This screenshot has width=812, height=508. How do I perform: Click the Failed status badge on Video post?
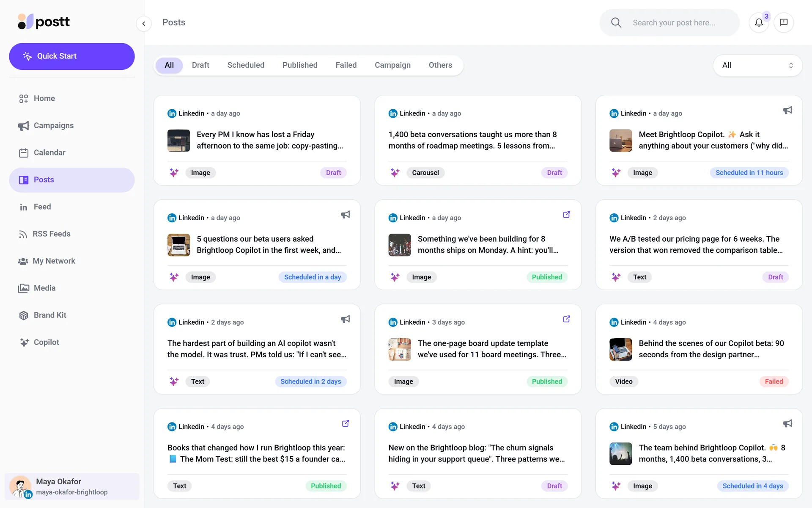coord(774,381)
